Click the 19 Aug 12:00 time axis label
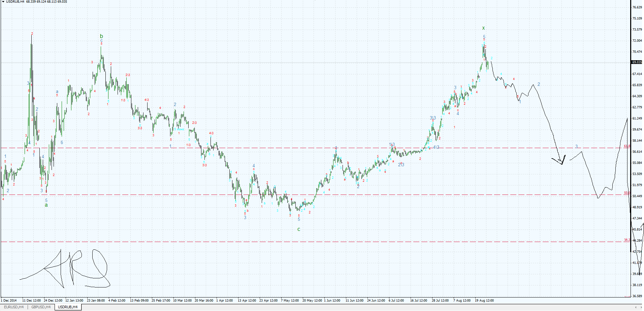 [x=484, y=300]
